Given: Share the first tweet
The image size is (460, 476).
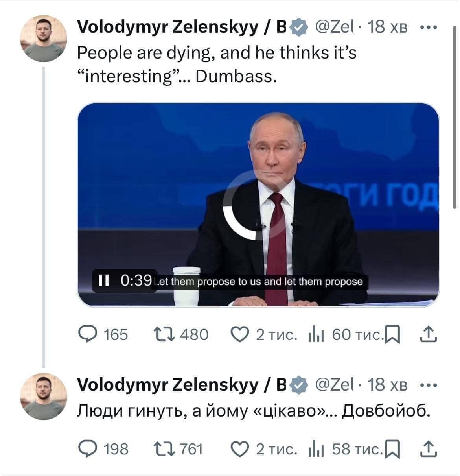Looking at the screenshot, I should click(429, 334).
